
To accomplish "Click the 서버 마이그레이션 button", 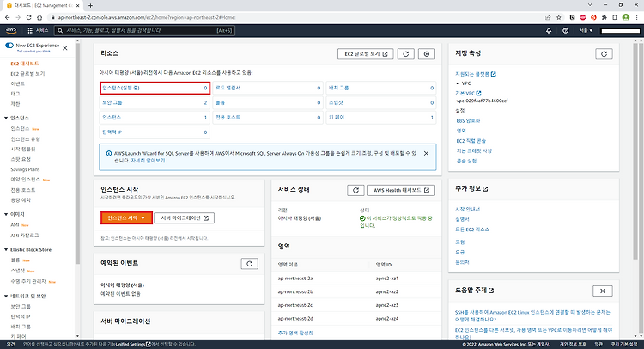I will (184, 217).
